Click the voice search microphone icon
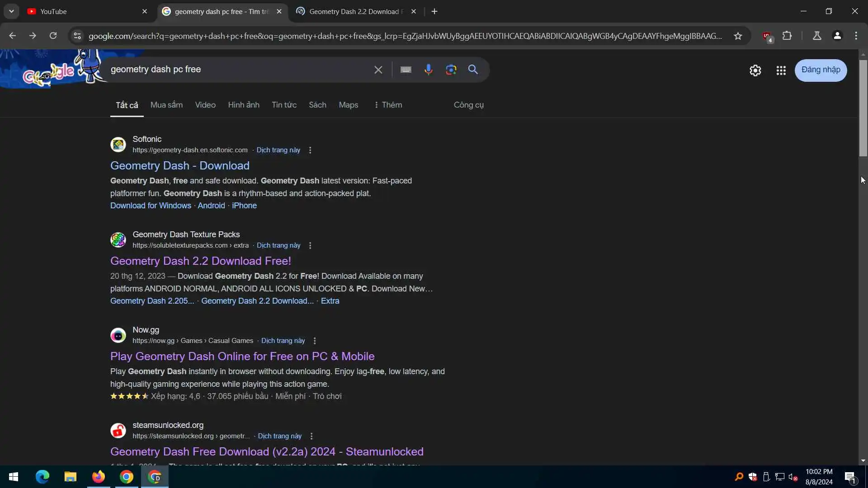The image size is (868, 488). [x=428, y=70]
